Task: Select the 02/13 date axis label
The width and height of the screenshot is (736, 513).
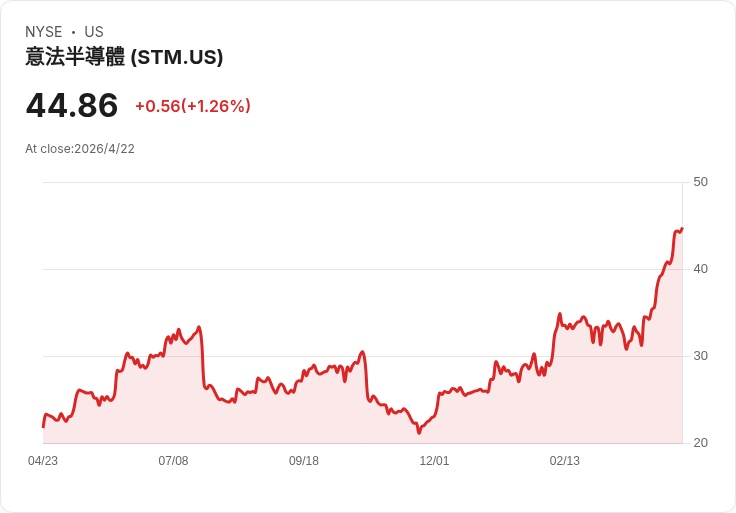Action: tap(565, 461)
